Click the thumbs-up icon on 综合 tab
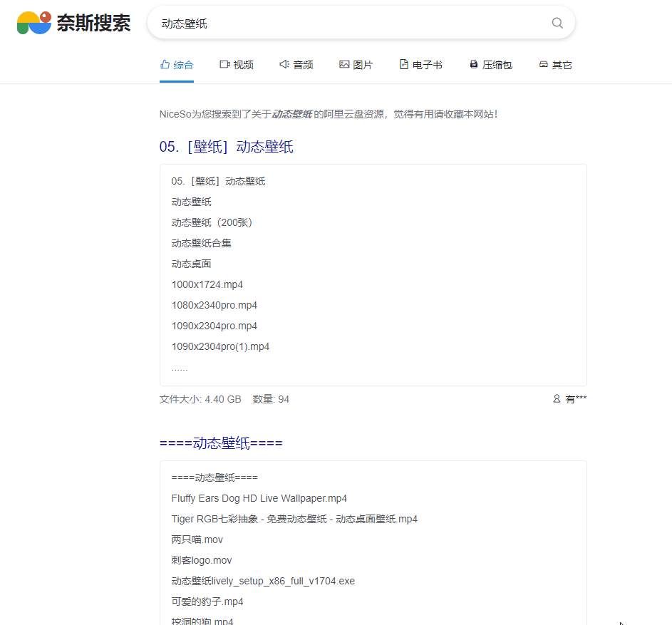This screenshot has width=672, height=625. 165,64
